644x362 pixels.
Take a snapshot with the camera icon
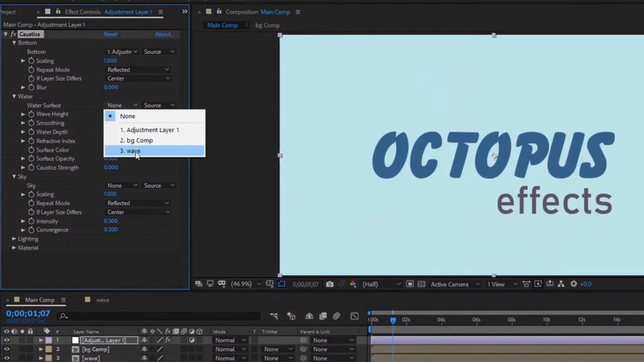(x=329, y=284)
